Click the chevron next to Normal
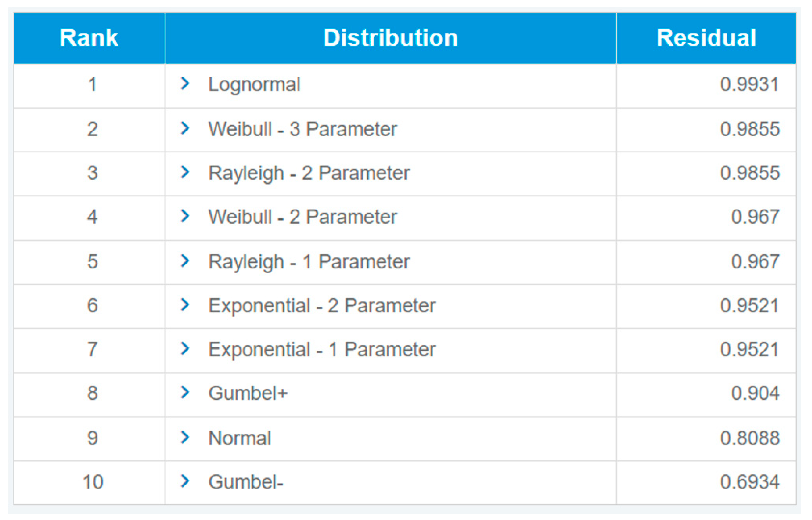 click(185, 437)
